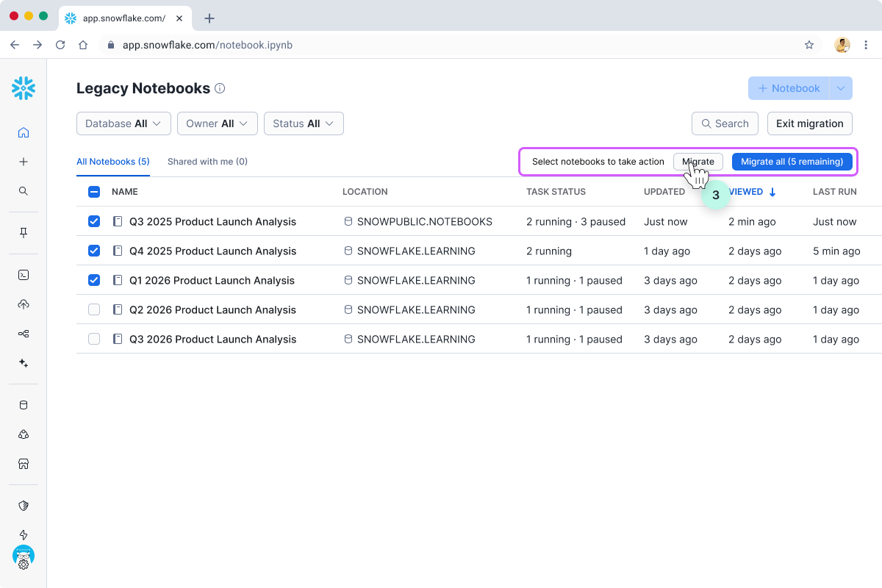This screenshot has height=588, width=882.
Task: Click the browser address bar URL
Action: [208, 45]
